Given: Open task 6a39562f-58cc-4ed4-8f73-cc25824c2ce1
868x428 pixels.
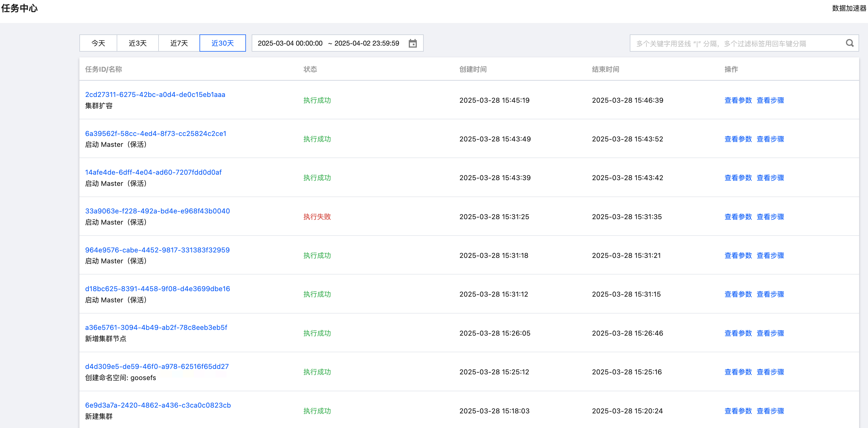Looking at the screenshot, I should tap(156, 134).
